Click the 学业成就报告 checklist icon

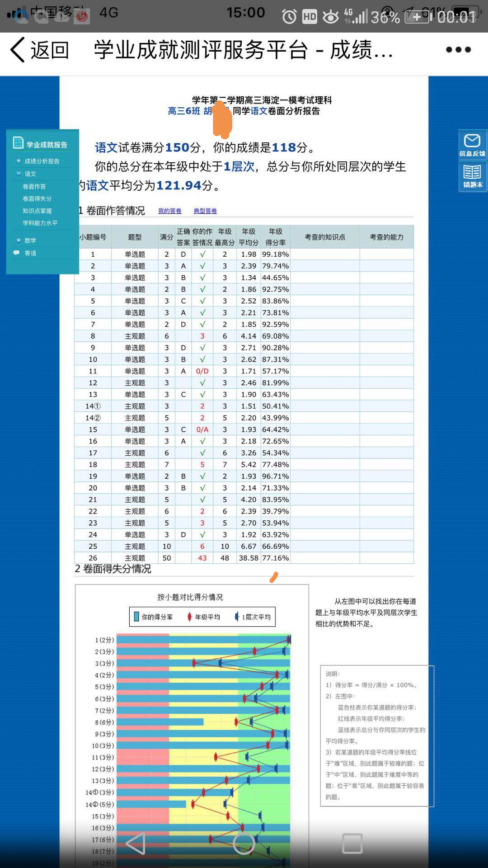click(18, 143)
